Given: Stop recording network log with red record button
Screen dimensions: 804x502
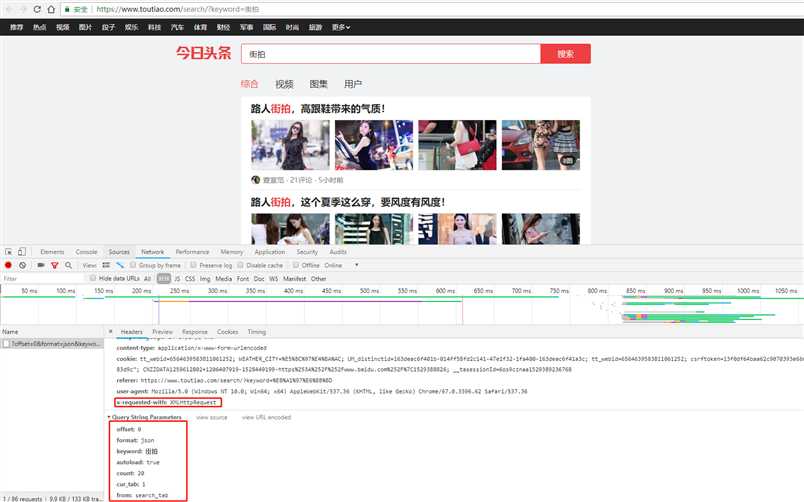Looking at the screenshot, I should pos(8,265).
